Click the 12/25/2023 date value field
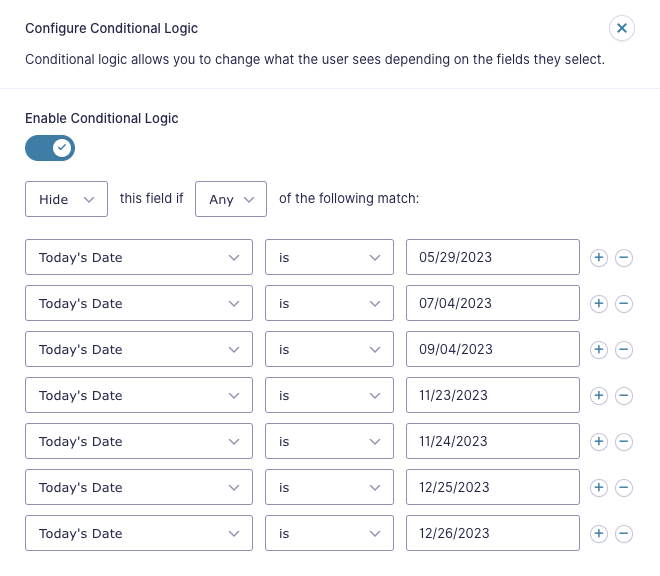 [493, 487]
